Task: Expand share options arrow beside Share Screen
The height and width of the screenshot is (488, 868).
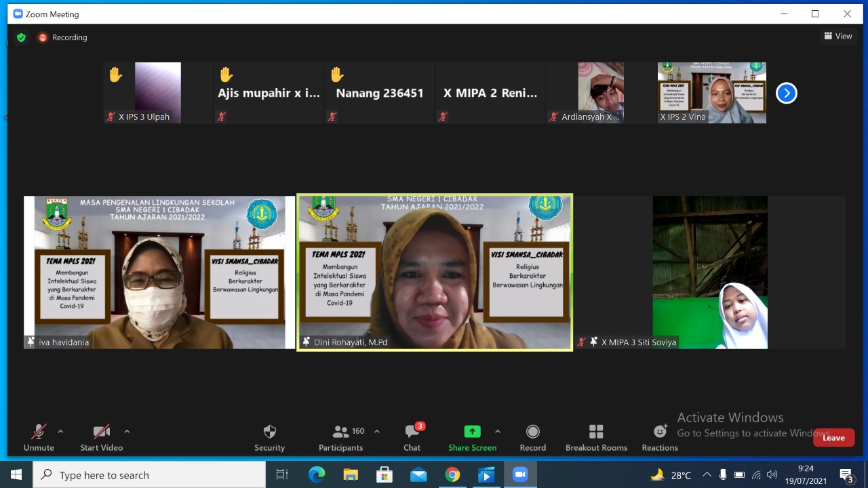Action: [498, 431]
